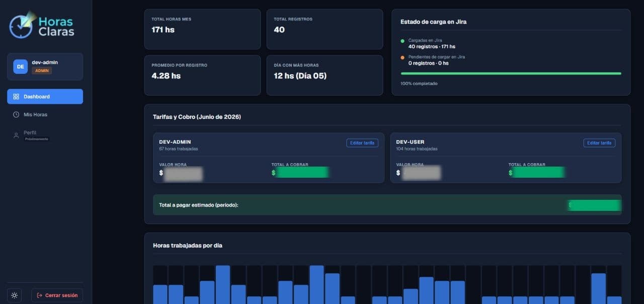Viewport: 644px width, 304px height.
Task: Click the blurred Valor Hora for DEV-USER
Action: tap(421, 173)
